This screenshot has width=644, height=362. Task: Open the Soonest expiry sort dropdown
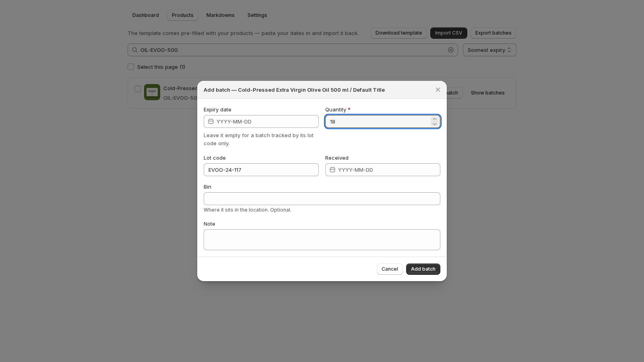(x=489, y=50)
